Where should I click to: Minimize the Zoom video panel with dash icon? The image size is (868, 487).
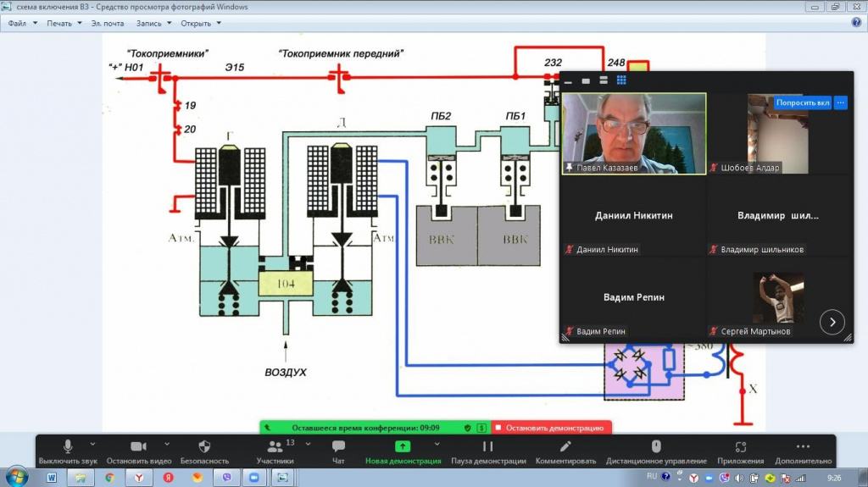click(568, 81)
